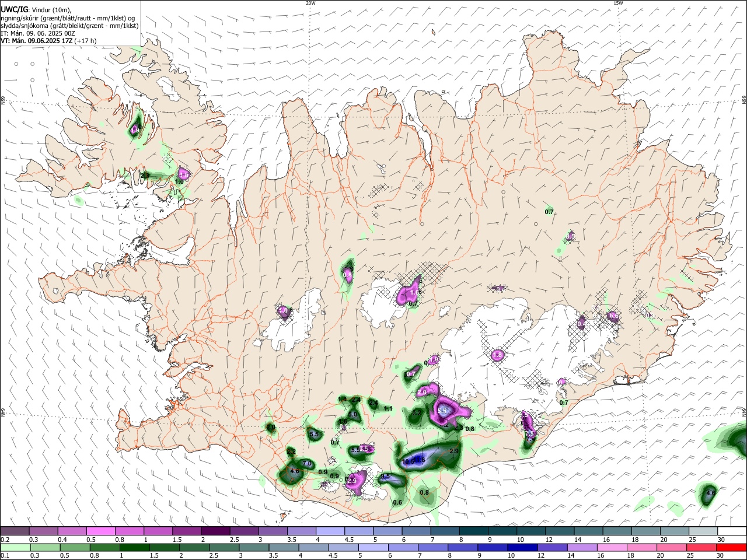Image resolution: width=747 pixels, height=560 pixels.
Task: Click the 0.1 label in the legend
Action: point(5,555)
